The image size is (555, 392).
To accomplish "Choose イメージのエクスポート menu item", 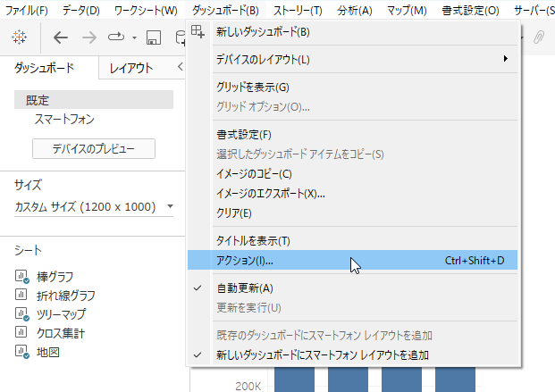I will 270,193.
